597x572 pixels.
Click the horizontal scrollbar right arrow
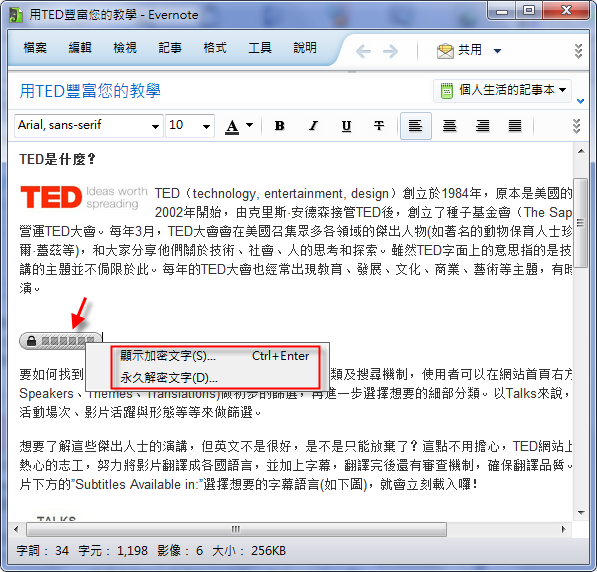563,529
